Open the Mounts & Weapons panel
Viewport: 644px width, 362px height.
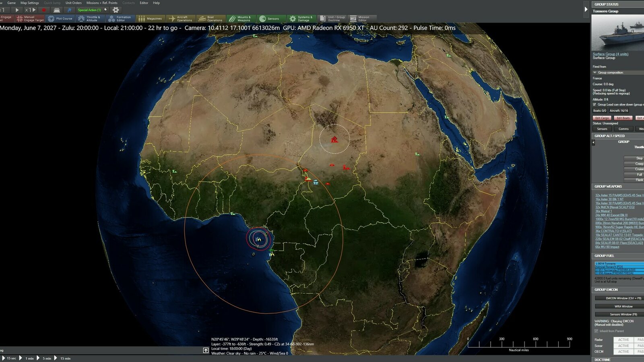click(242, 18)
